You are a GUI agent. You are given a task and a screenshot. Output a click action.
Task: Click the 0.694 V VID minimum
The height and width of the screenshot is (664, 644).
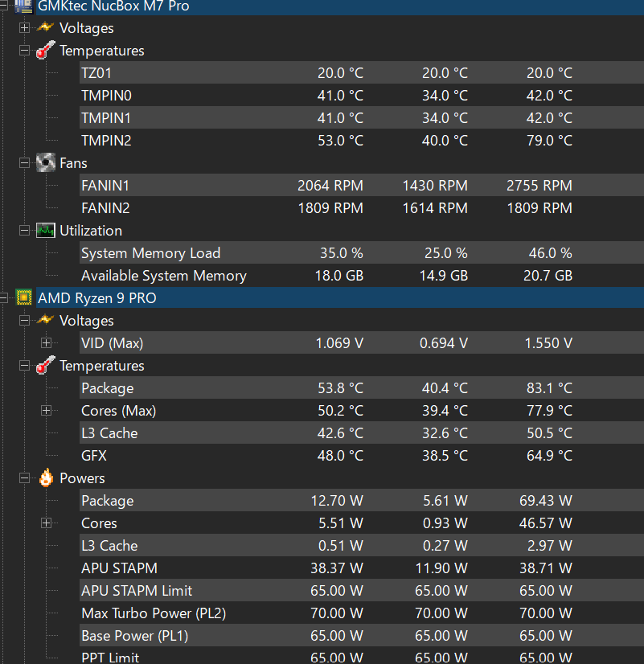coord(444,343)
